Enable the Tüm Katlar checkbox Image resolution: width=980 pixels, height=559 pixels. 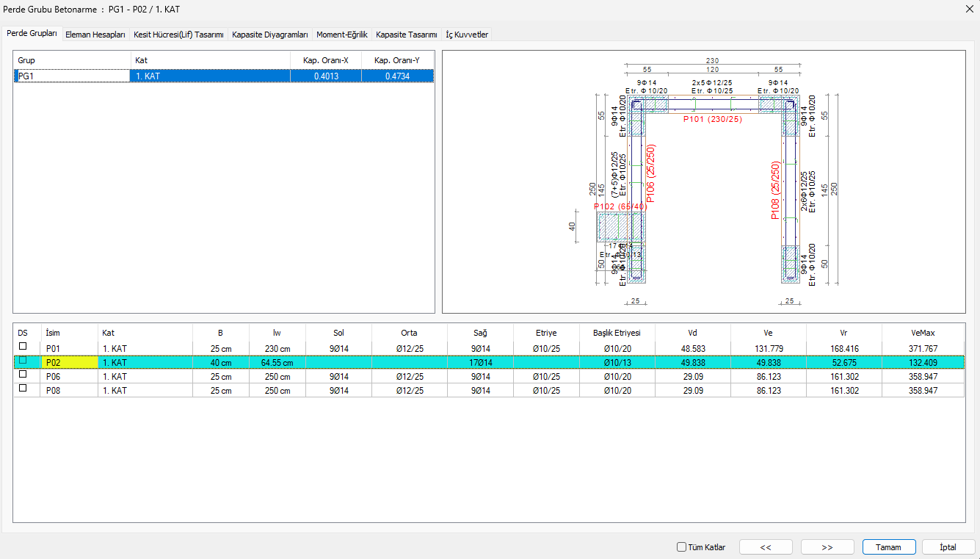pyautogui.click(x=682, y=547)
